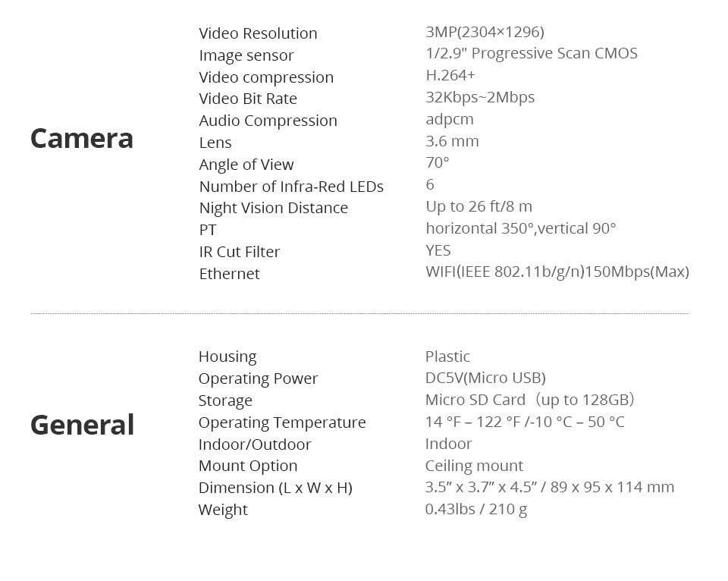
Task: Click the horizontal 350° vertical 90° value
Action: coord(520,228)
